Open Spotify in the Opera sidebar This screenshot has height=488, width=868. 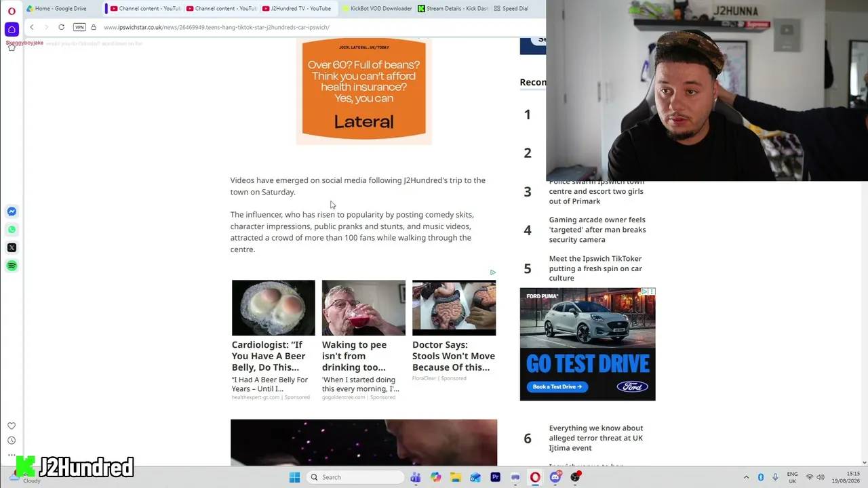coord(12,266)
